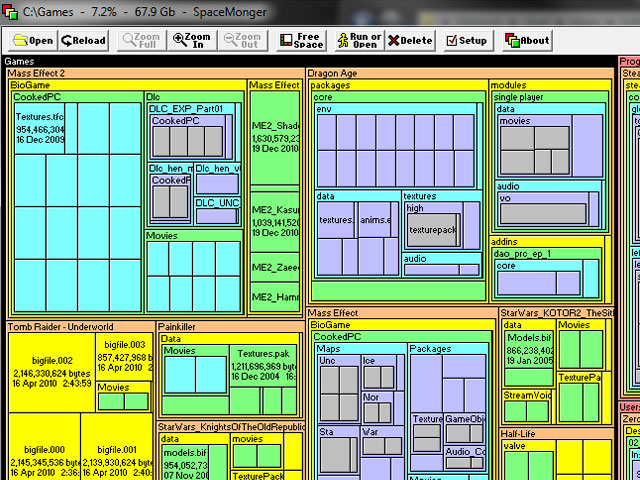The height and width of the screenshot is (480, 640).
Task: Select the bigfile.002 block
Action: 52,373
